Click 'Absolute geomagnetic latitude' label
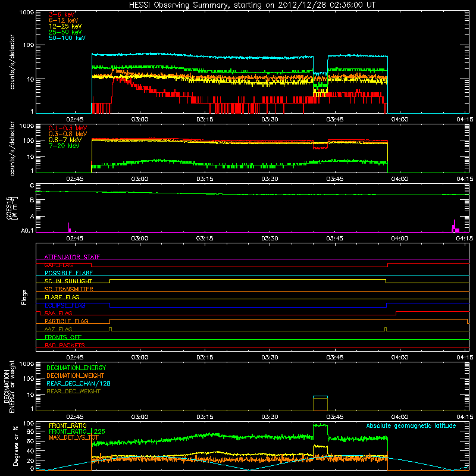This screenshot has height=476, width=476. point(411,425)
